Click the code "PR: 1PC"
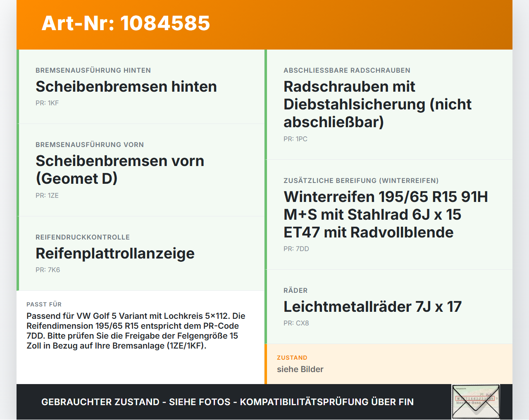The image size is (529, 420). point(295,139)
